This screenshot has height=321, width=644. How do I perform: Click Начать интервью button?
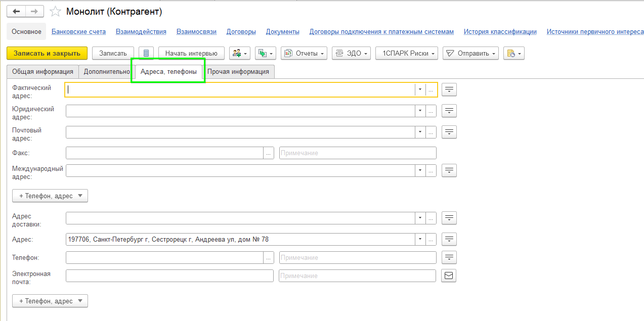pos(191,53)
